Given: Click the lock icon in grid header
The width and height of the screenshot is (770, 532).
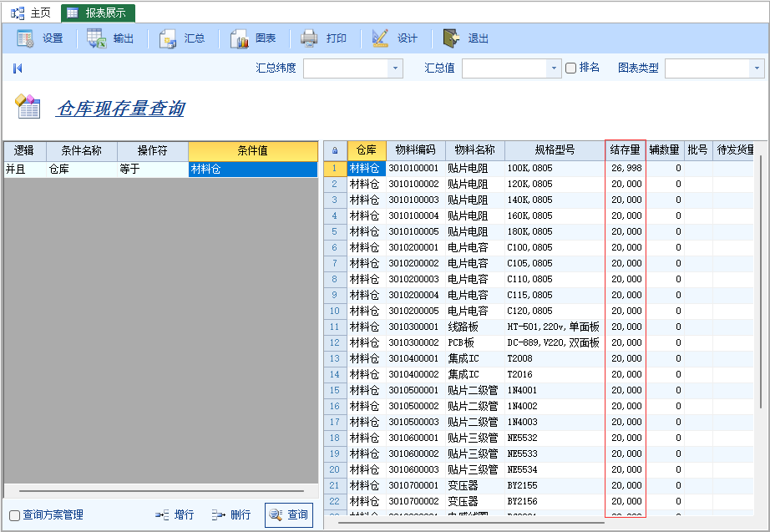Looking at the screenshot, I should [335, 150].
